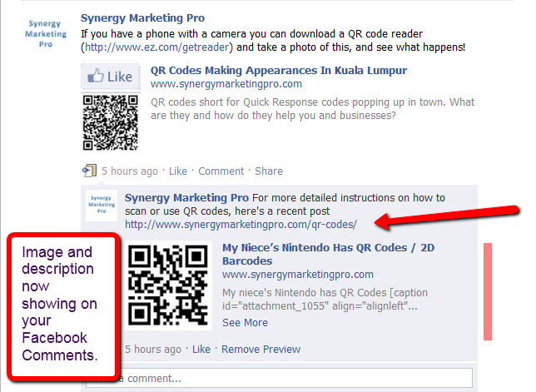Click the thumbs-up Like button on preview
The width and height of the screenshot is (536, 392).
(x=111, y=77)
